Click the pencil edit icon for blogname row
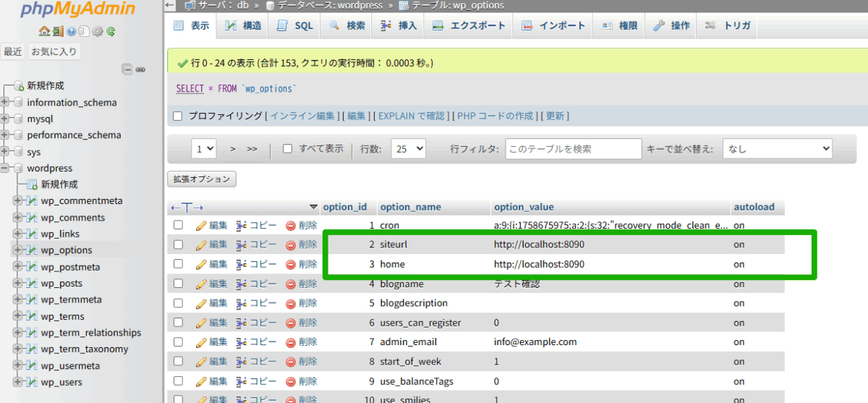This screenshot has width=868, height=403. [x=201, y=284]
